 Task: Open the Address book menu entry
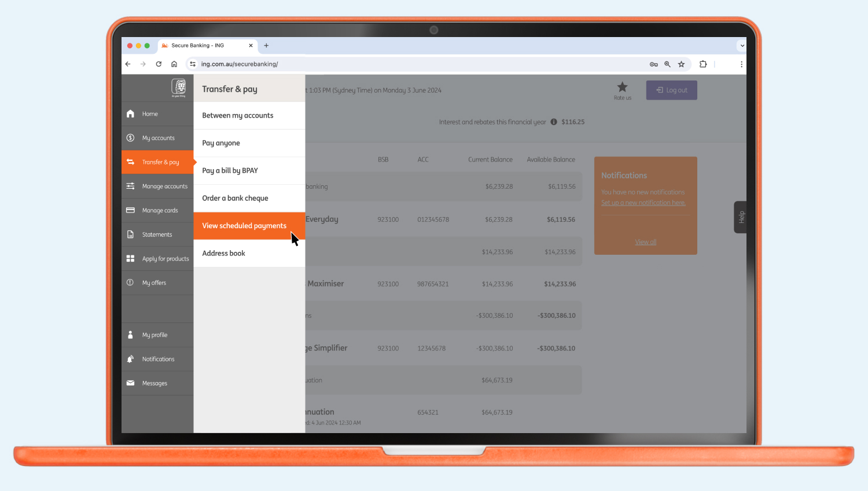pyautogui.click(x=223, y=253)
